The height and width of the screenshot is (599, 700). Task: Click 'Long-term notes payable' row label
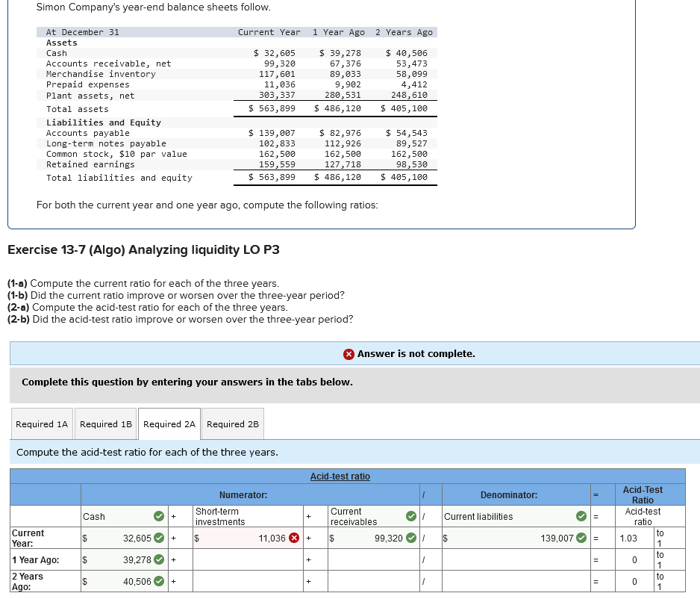[x=106, y=143]
